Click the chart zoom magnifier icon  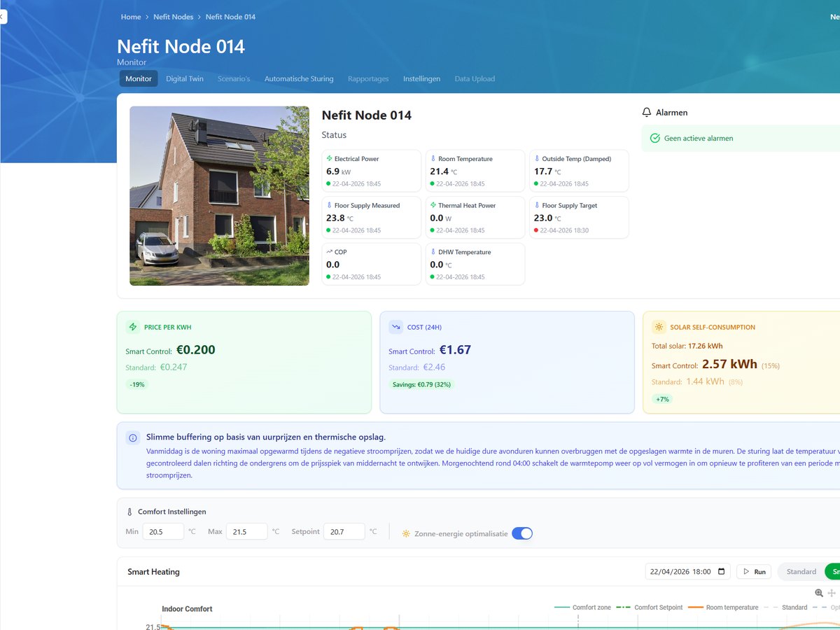(x=819, y=593)
